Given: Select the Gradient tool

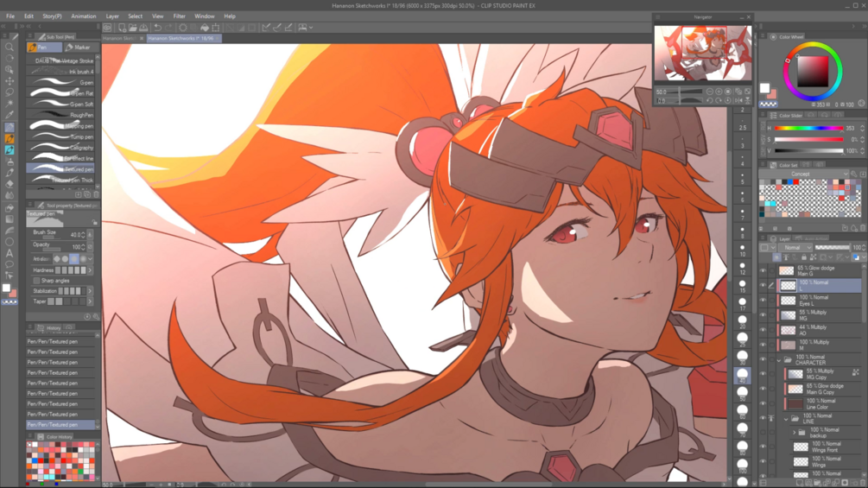Looking at the screenshot, I should pos(10,219).
